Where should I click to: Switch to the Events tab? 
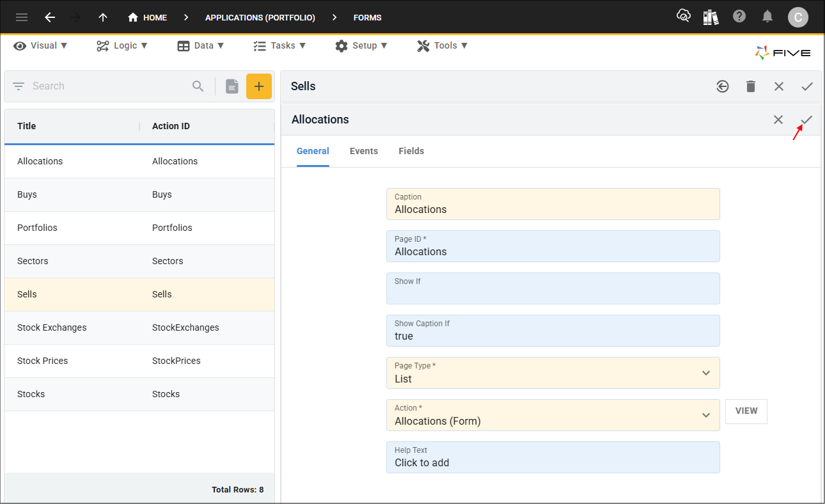coord(364,151)
